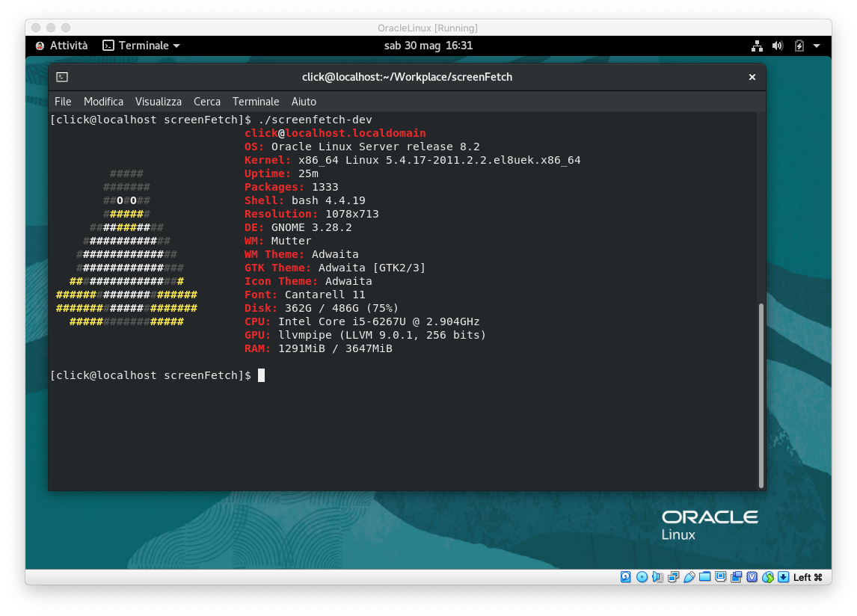Click the VirtualBox network adapters icon
Screen dimensions: 857x616
[x=673, y=577]
